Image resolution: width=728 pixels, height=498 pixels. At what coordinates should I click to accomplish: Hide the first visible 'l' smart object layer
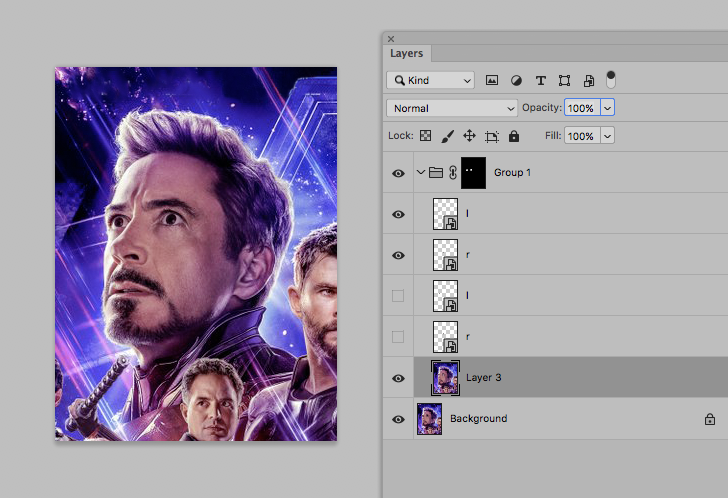[x=398, y=214]
